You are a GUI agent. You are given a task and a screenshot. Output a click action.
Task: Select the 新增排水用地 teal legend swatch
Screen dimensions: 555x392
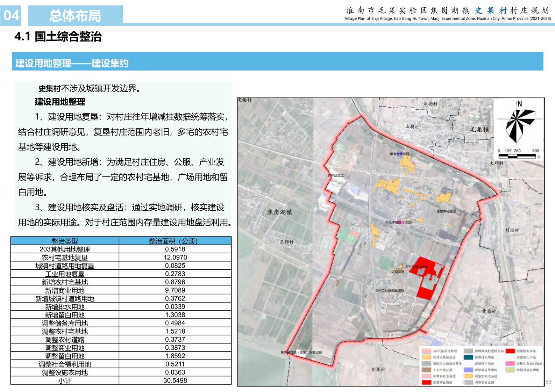468,357
